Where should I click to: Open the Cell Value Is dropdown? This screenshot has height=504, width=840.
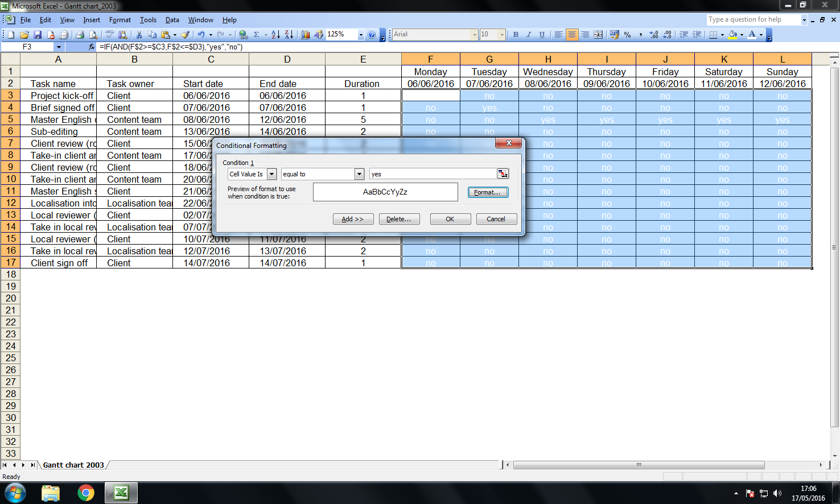coord(272,173)
